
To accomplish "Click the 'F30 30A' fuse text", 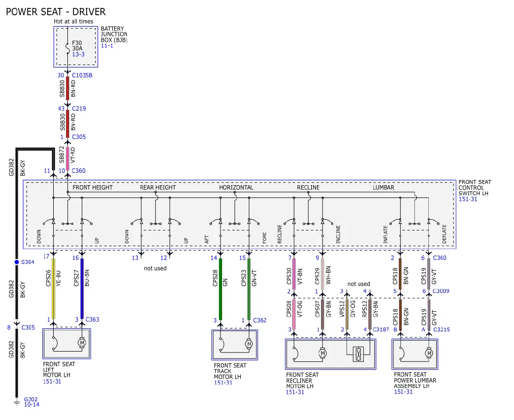I will (x=77, y=46).
